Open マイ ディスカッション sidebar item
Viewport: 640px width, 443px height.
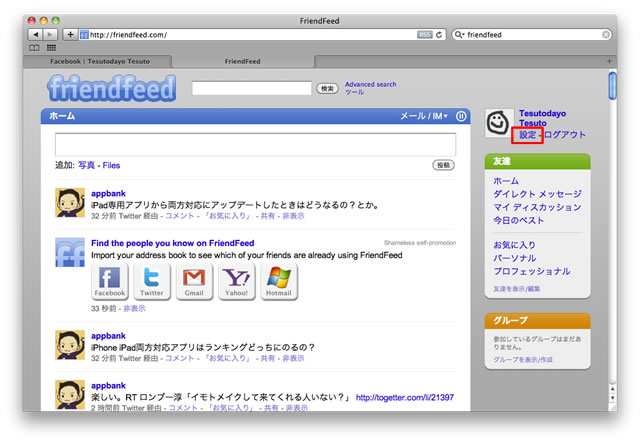[538, 207]
